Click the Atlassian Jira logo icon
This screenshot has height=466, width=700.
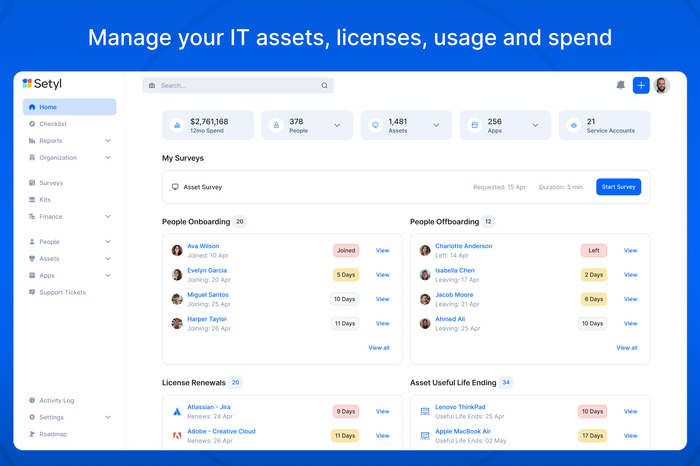[x=177, y=412]
